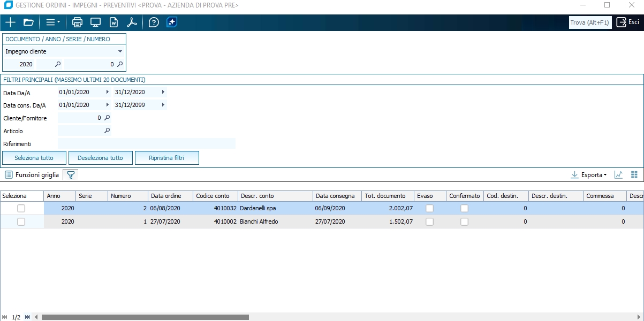Click the Commessa column header
644x321 pixels.
coord(604,196)
